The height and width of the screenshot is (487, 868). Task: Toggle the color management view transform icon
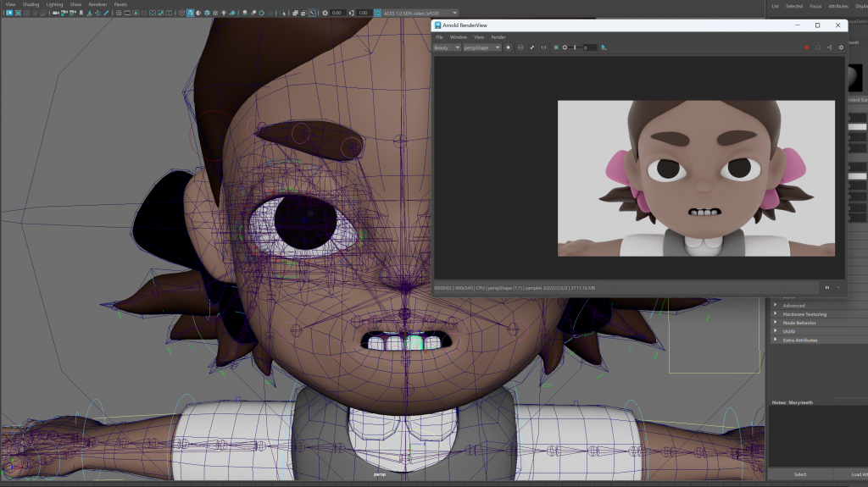point(377,13)
